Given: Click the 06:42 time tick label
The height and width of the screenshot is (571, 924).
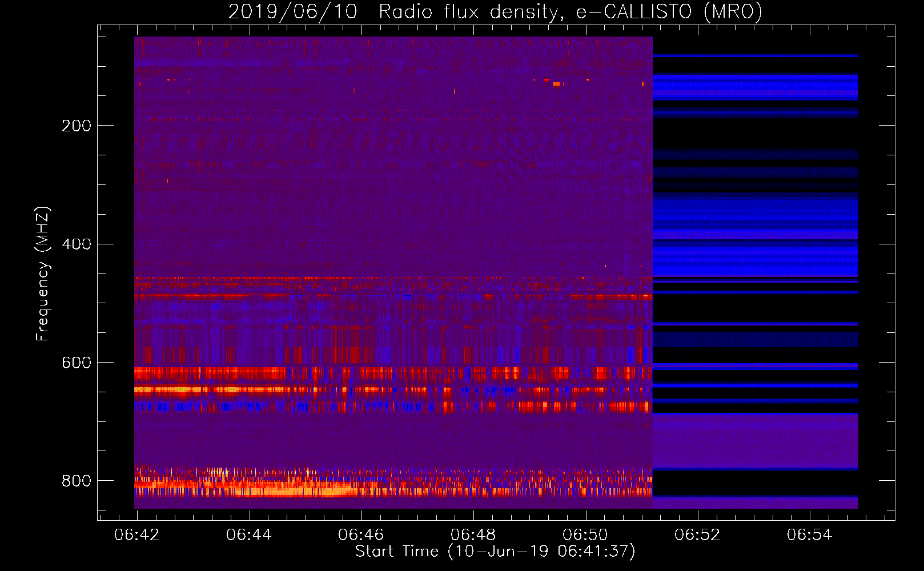Looking at the screenshot, I should click(137, 535).
